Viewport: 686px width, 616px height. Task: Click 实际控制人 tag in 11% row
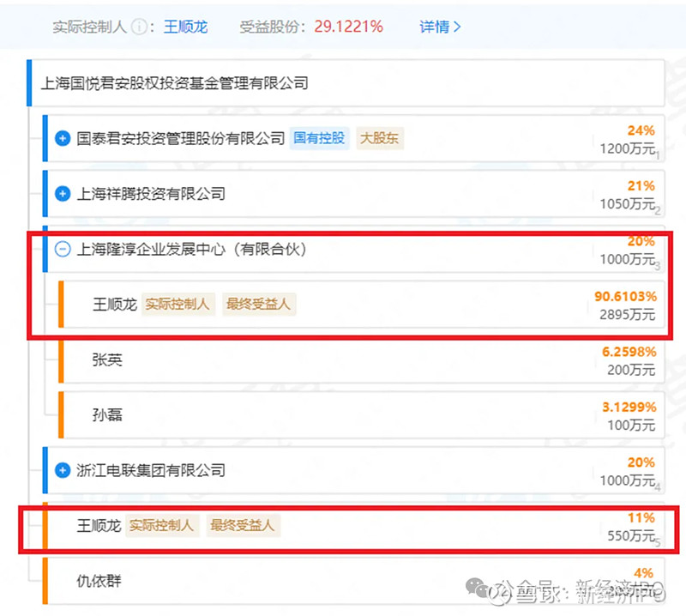coord(162,525)
